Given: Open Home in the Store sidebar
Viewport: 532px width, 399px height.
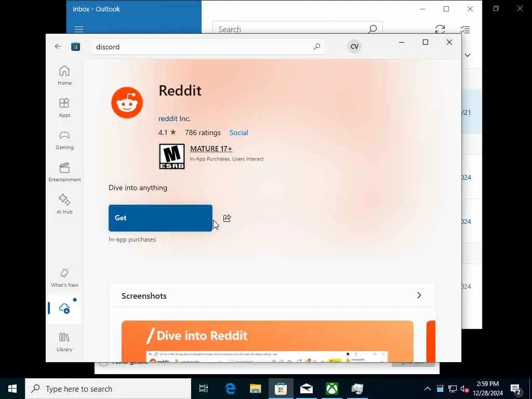Looking at the screenshot, I should [64, 75].
